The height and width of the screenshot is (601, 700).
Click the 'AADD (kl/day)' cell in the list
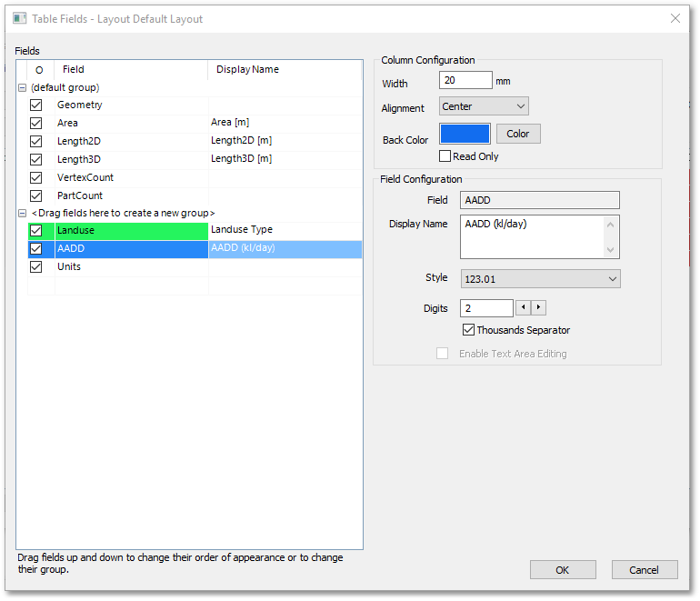click(285, 249)
